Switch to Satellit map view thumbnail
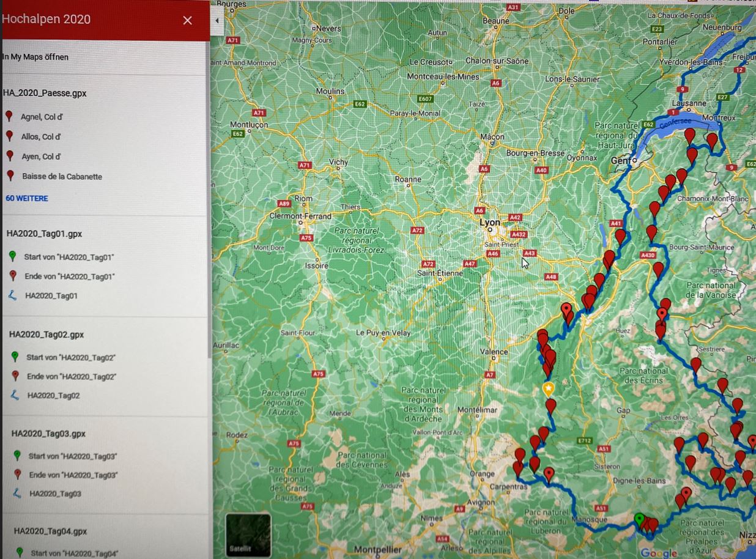The image size is (756, 559). click(248, 535)
